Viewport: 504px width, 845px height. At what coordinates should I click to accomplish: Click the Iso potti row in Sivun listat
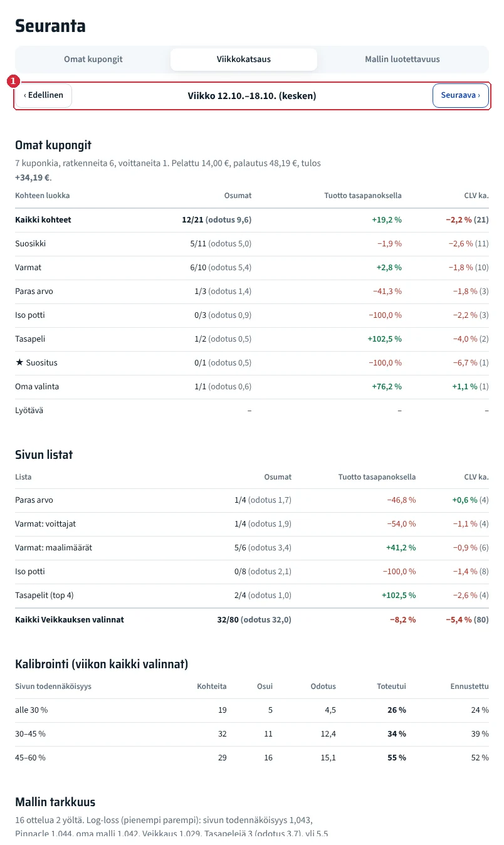coord(252,572)
